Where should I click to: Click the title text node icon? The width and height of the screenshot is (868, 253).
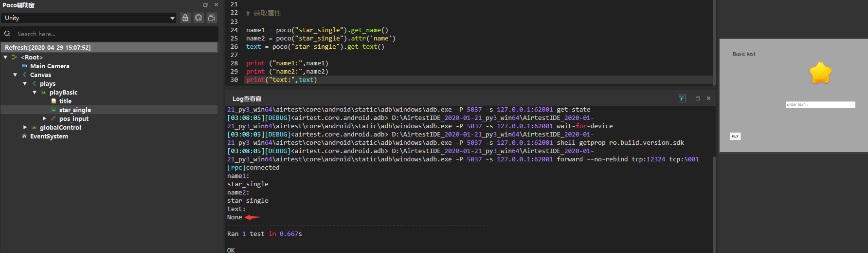pos(54,101)
